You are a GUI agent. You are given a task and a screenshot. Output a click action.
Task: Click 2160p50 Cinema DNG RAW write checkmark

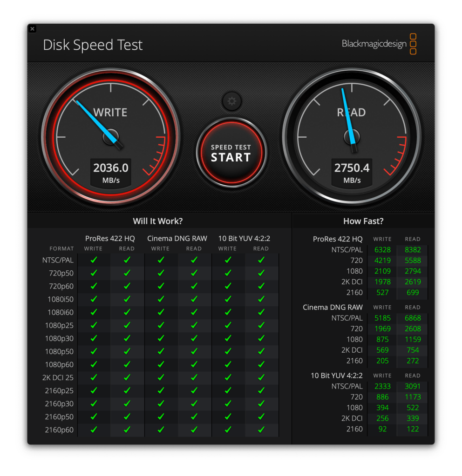click(x=161, y=416)
